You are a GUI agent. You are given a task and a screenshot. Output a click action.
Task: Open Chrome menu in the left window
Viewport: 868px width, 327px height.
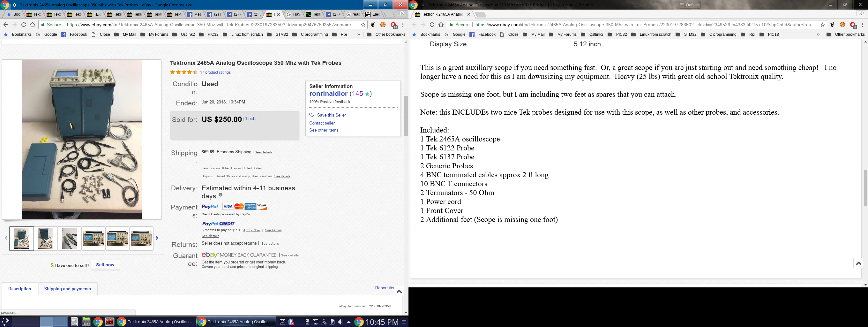[403, 25]
